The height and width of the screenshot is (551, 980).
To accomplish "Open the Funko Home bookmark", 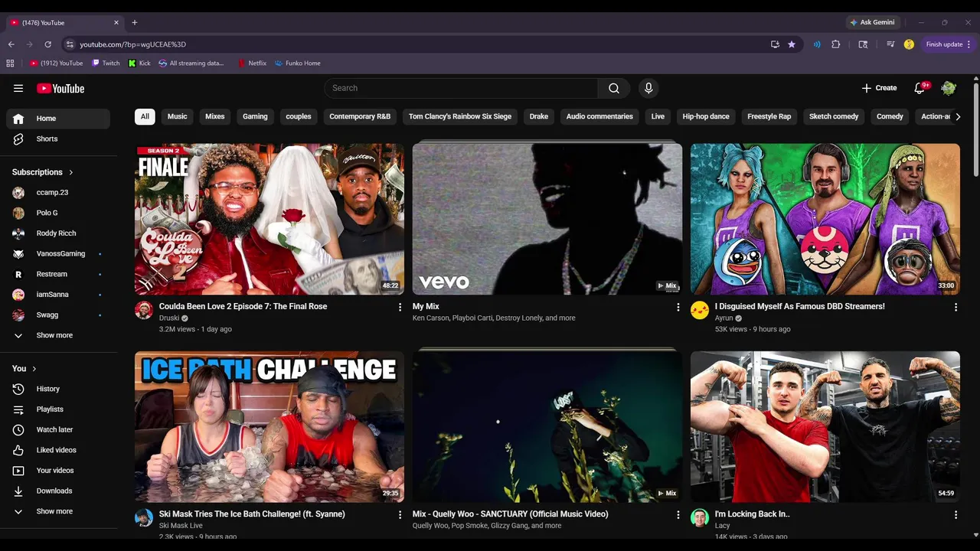I will [x=298, y=64].
